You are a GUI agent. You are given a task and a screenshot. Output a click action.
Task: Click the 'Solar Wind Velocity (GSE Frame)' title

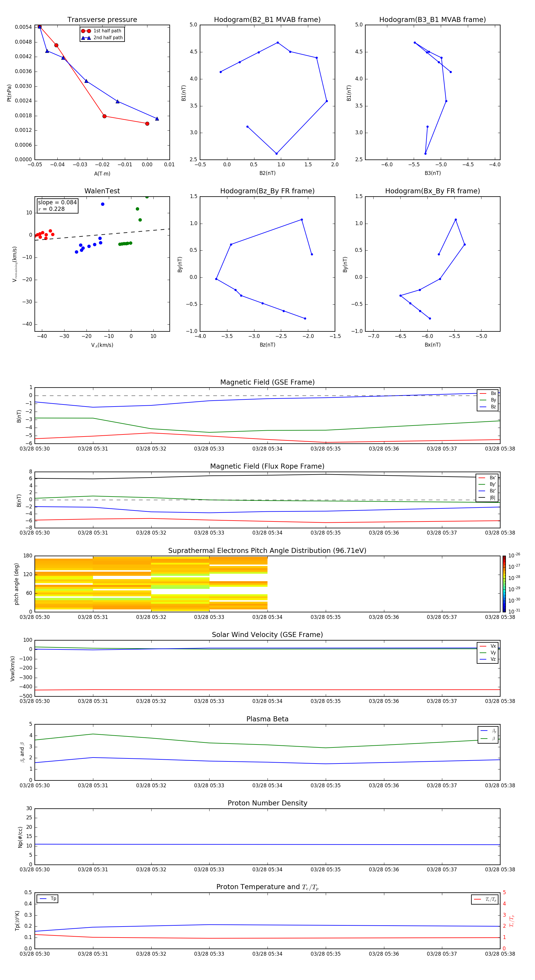click(x=267, y=635)
